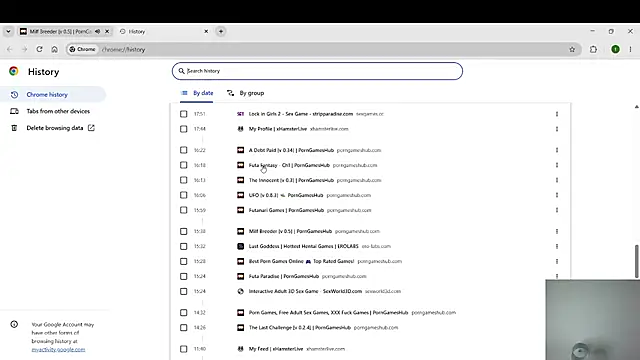The height and width of the screenshot is (360, 640).
Task: Close the History tab
Action: click(206, 31)
